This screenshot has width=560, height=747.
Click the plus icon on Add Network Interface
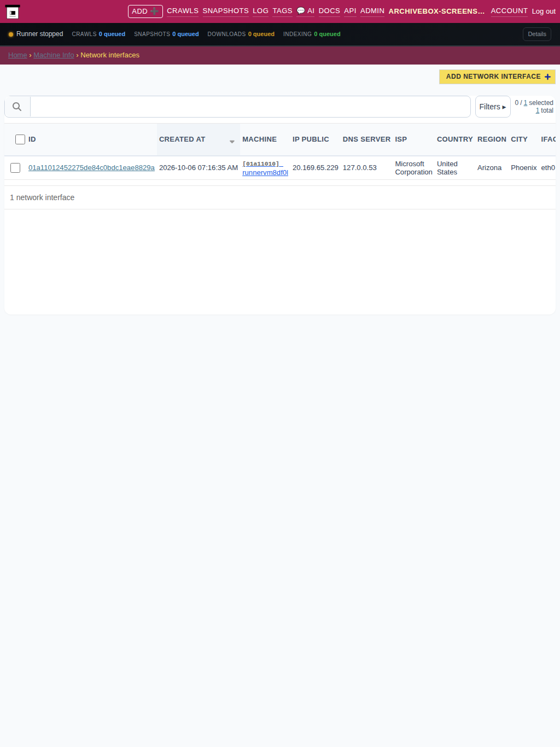[547, 77]
